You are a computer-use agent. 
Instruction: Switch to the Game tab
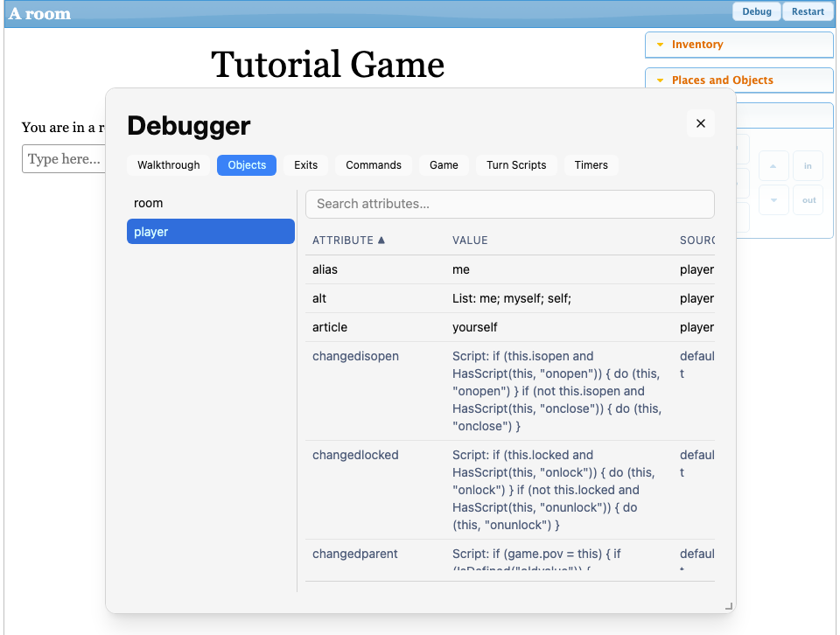tap(444, 165)
